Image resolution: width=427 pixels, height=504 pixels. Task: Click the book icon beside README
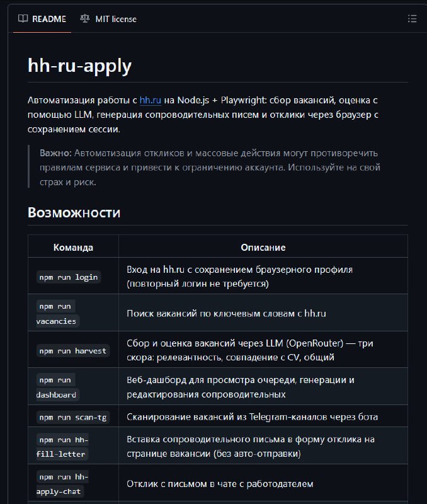pyautogui.click(x=23, y=19)
